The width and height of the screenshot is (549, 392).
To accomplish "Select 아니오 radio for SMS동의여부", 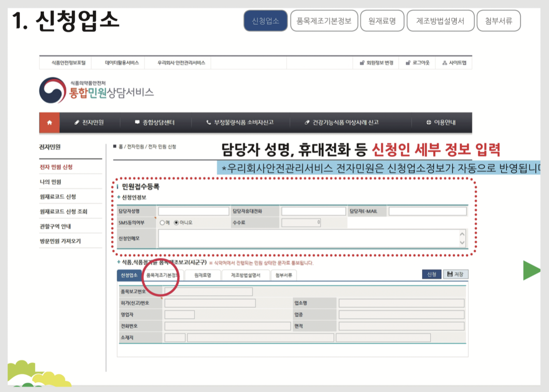I will pos(176,223).
